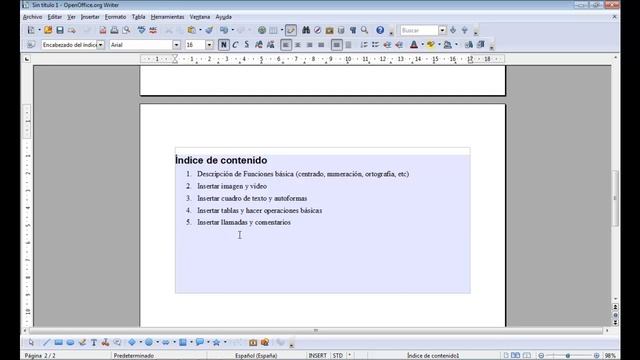Toggle numbered list on or off
The height and width of the screenshot is (360, 640).
click(363, 45)
